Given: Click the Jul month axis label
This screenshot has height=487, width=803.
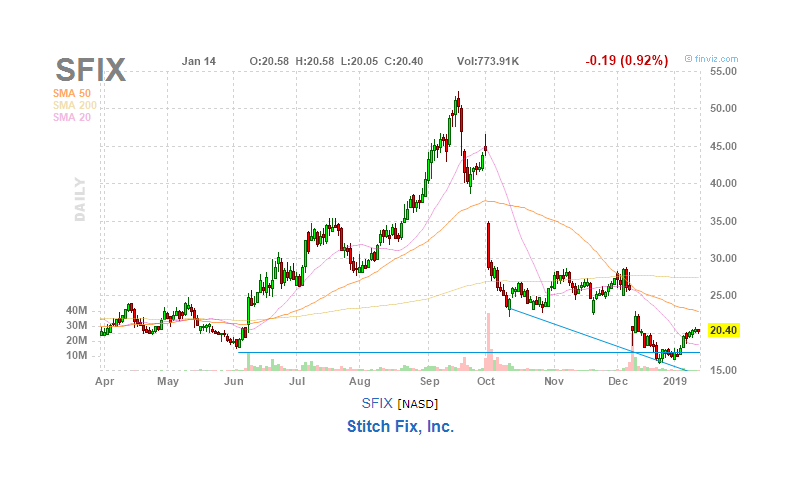Looking at the screenshot, I should point(297,382).
